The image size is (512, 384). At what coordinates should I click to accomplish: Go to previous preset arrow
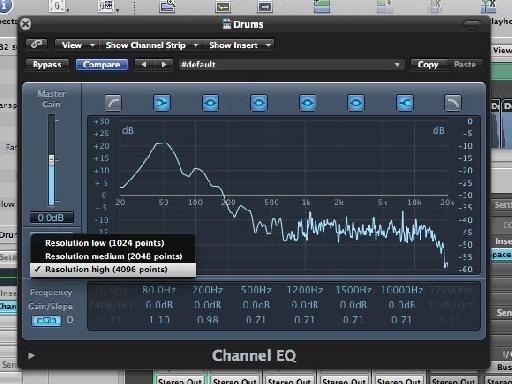144,64
